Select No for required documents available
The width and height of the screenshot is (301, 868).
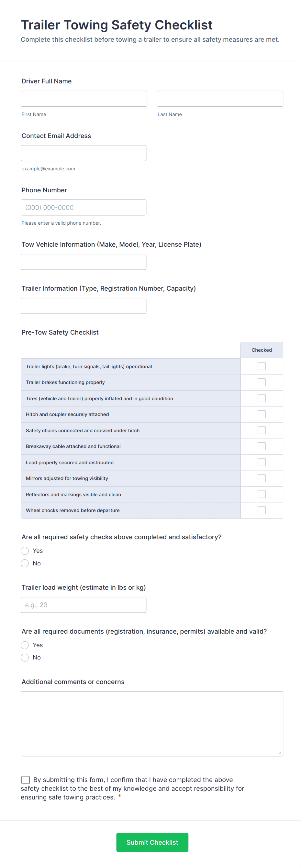[x=25, y=658]
